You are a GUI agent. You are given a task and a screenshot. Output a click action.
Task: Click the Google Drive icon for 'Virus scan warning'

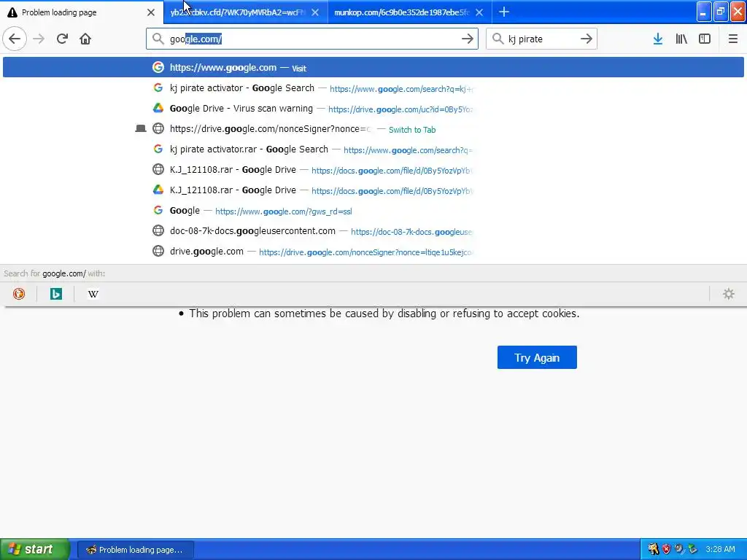point(158,108)
